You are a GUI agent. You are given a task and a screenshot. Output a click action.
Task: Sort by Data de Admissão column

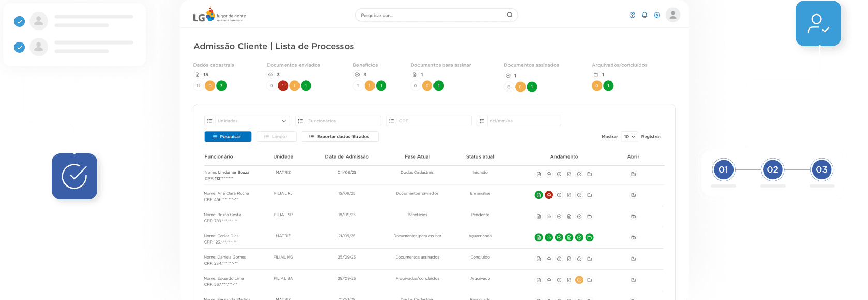pos(347,156)
